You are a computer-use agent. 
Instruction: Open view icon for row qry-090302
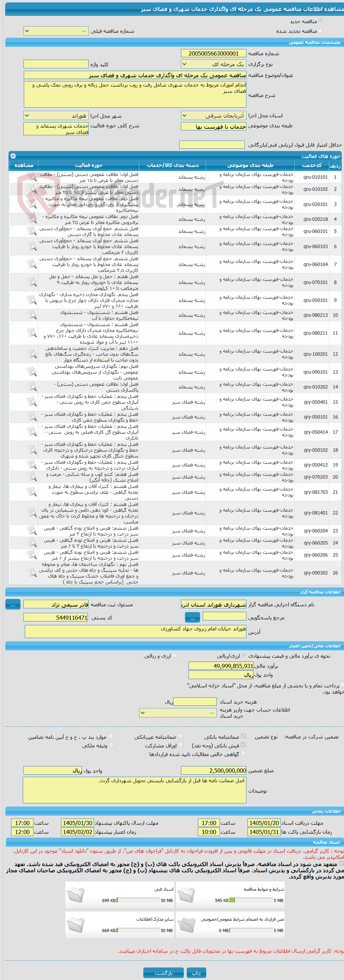32,572
